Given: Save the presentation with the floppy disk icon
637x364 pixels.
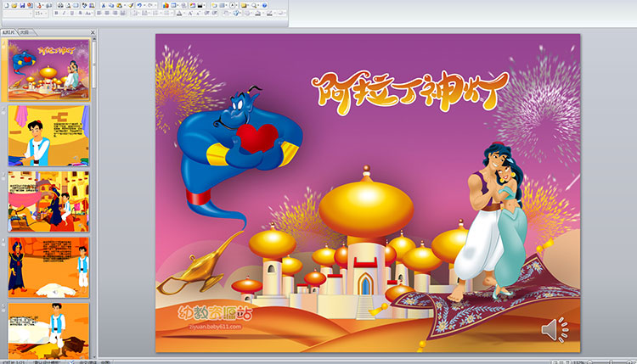Looking at the screenshot, I should 22,5.
